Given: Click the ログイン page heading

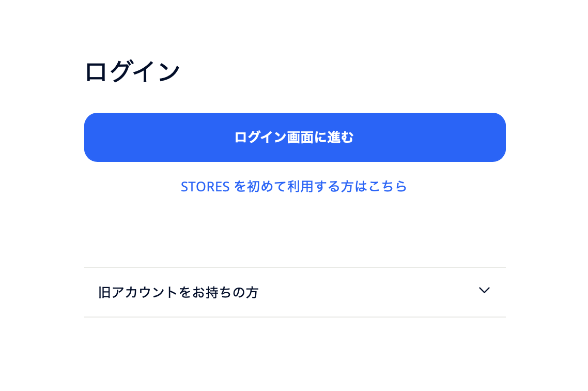Looking at the screenshot, I should click(132, 72).
